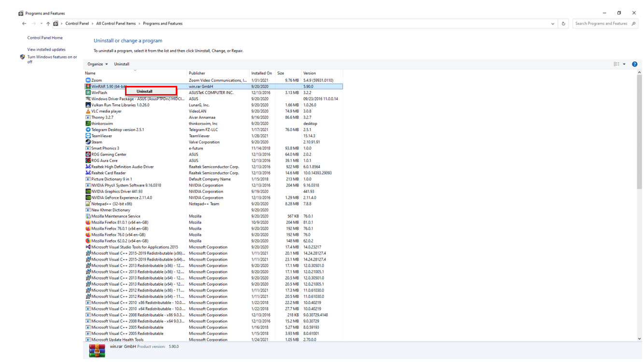This screenshot has height=362, width=644.
Task: Click the Control Panel icon in the address bar
Action: coord(56,24)
